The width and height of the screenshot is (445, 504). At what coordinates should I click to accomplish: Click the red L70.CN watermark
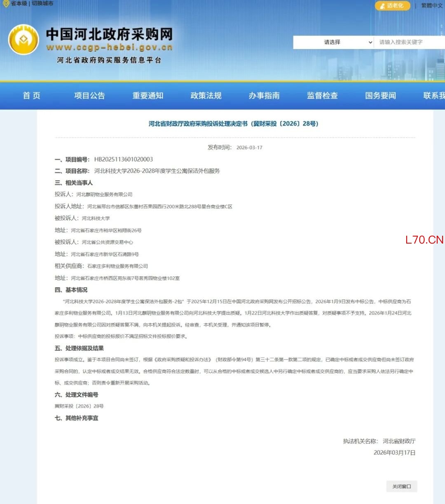(424, 240)
